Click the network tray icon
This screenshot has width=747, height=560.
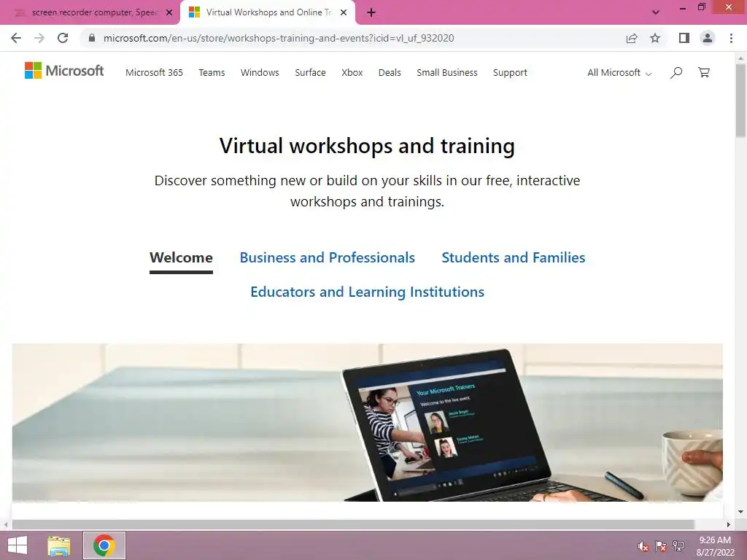pos(678,546)
